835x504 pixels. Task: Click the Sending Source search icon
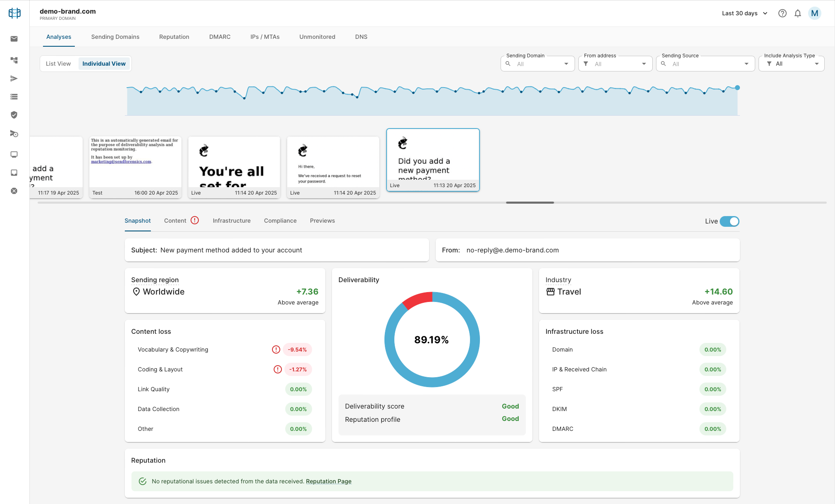pyautogui.click(x=663, y=64)
